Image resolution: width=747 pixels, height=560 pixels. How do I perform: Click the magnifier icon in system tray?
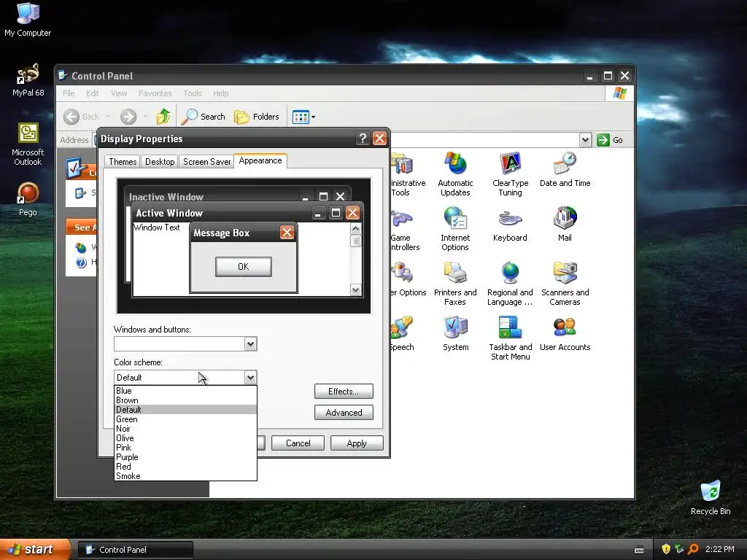(693, 549)
